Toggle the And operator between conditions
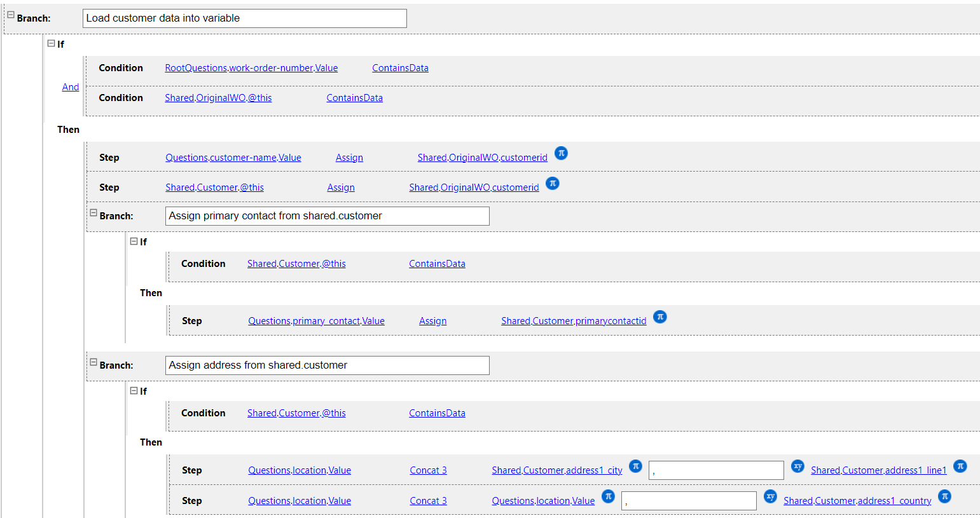The width and height of the screenshot is (980, 518). [x=71, y=87]
